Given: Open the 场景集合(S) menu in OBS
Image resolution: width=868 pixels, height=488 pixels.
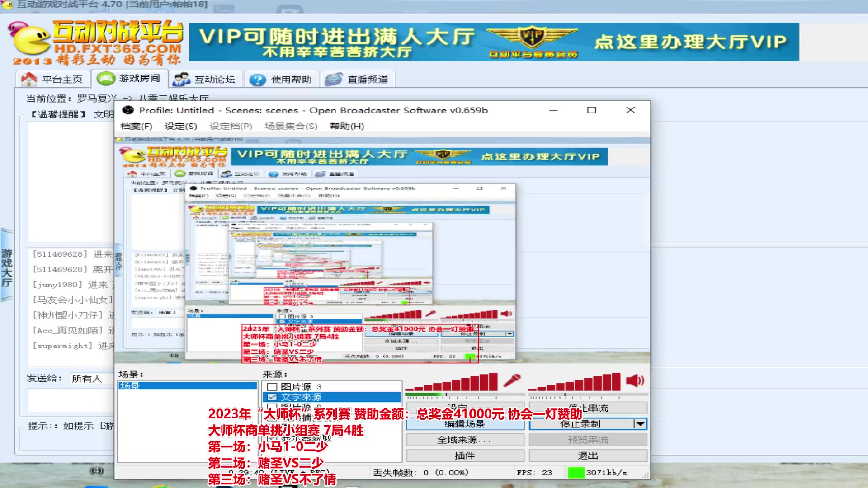Looking at the screenshot, I should 291,126.
